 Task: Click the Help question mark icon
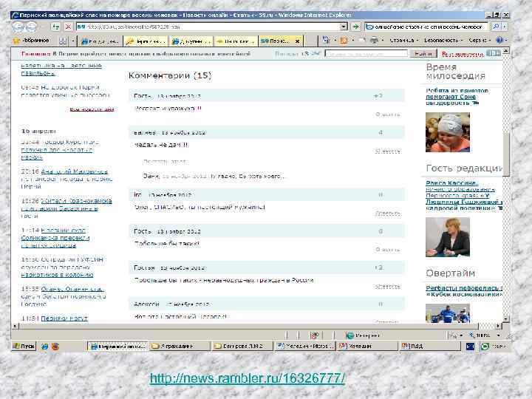coord(499,40)
